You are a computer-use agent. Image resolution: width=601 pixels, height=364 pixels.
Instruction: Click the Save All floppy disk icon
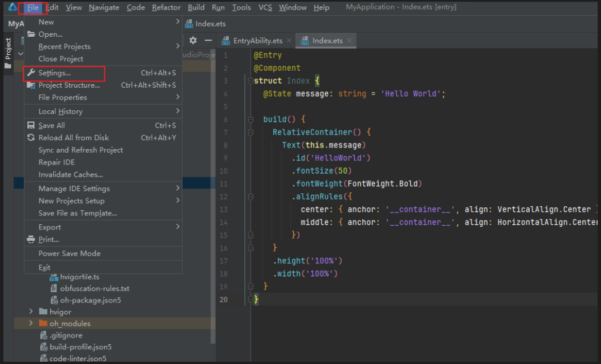tap(31, 125)
